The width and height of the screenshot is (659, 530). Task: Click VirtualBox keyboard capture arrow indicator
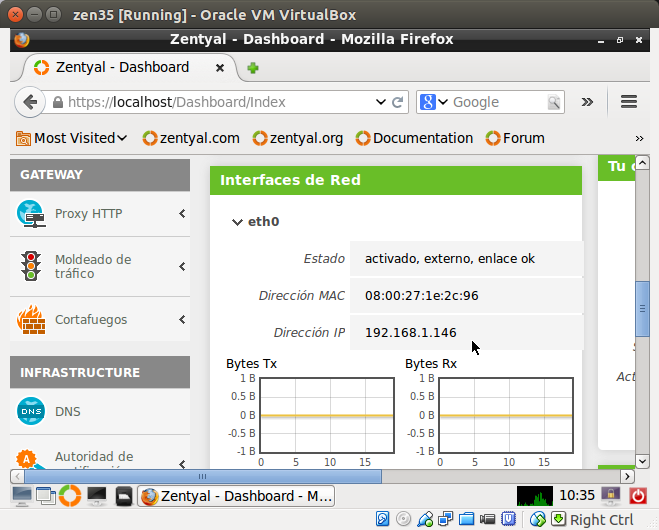(559, 519)
